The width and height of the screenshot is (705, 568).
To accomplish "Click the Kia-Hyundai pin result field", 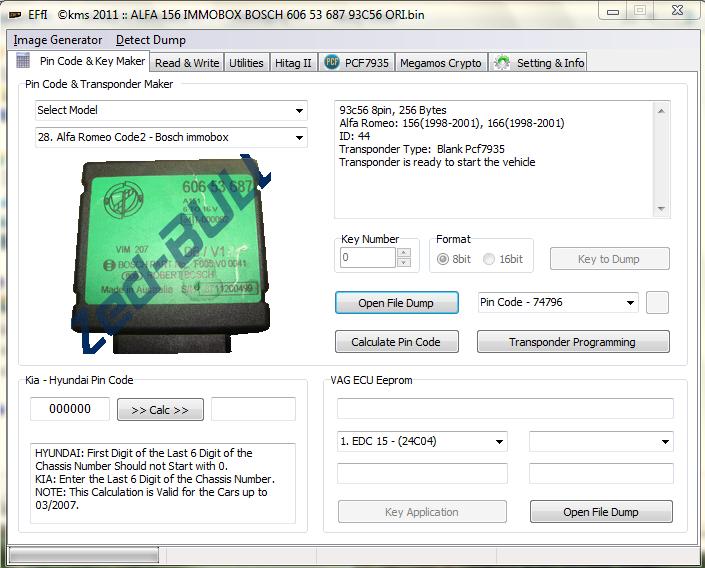I will coord(253,409).
